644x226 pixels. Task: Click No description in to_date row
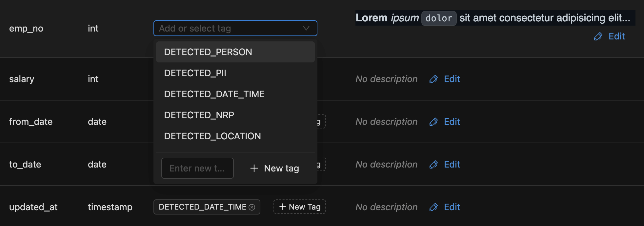[387, 164]
